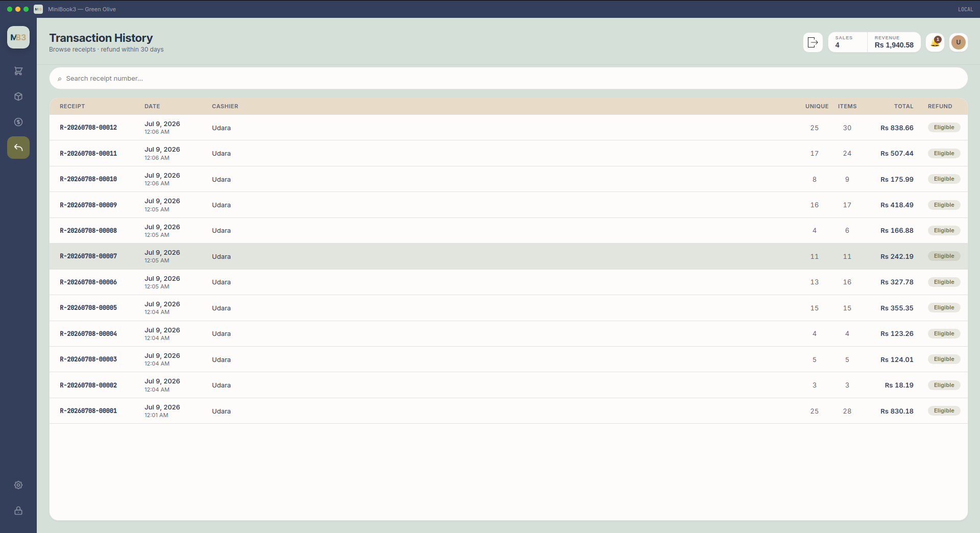The width and height of the screenshot is (980, 533).
Task: Select the refund arrow icon in sidebar
Action: click(18, 148)
